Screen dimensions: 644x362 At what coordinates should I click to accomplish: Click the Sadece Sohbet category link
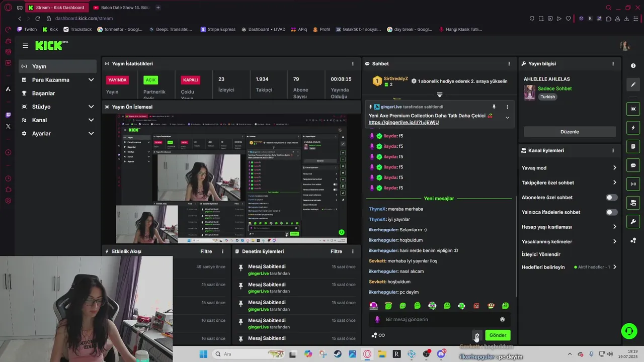tap(554, 88)
